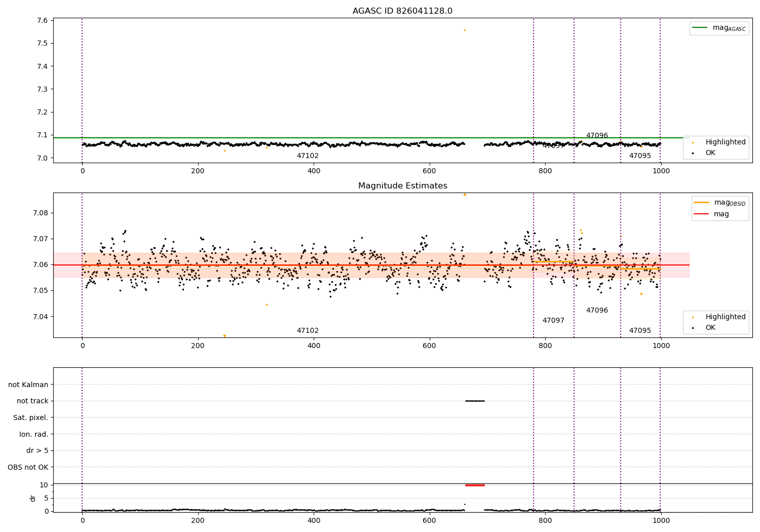The width and height of the screenshot is (760, 532).
Task: Click the orange downward triangle marker in the middle plot
Action: pyautogui.click(x=224, y=336)
